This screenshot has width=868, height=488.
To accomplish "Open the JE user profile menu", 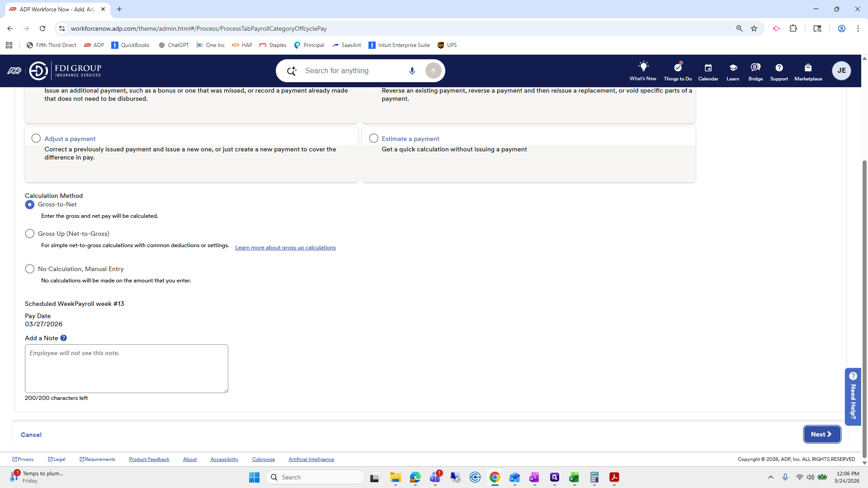I will (x=841, y=70).
